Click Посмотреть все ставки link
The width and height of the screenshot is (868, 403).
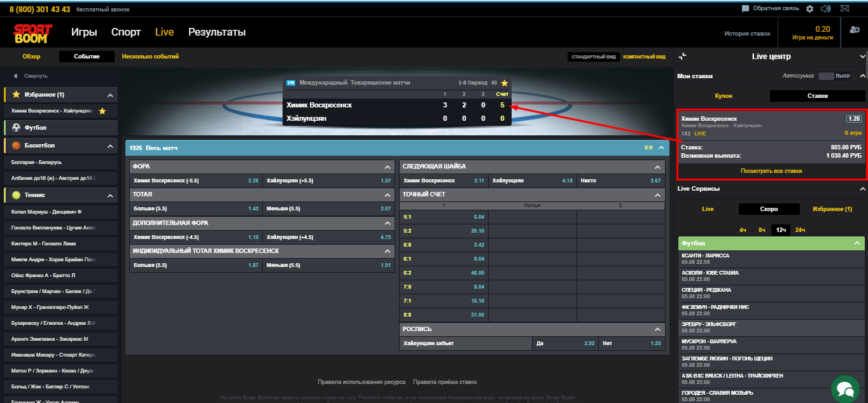(x=771, y=171)
